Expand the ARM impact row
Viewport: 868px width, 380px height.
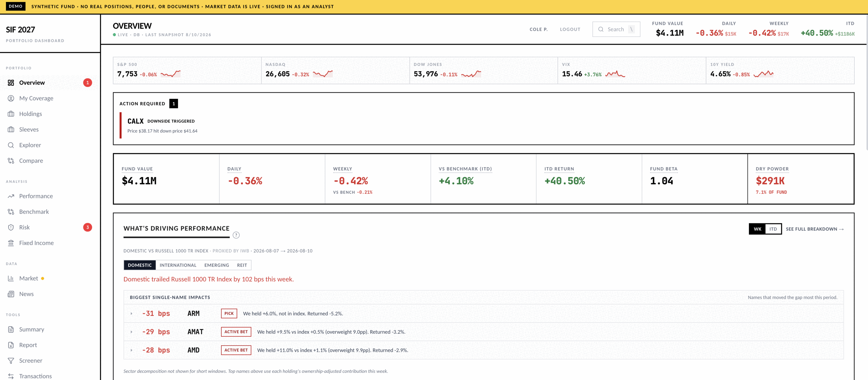click(131, 314)
